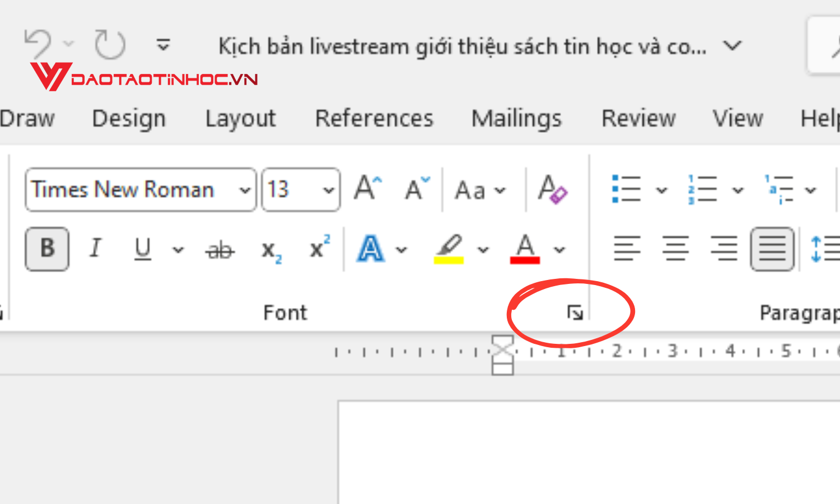Increase font size with the grow icon
Viewport: 840px width, 504px height.
(368, 188)
